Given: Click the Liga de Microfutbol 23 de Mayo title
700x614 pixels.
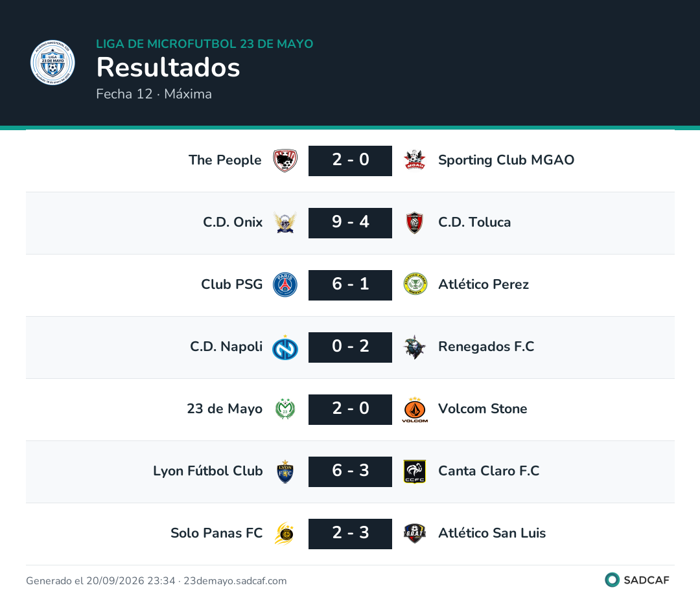Looking at the screenshot, I should point(204,44).
